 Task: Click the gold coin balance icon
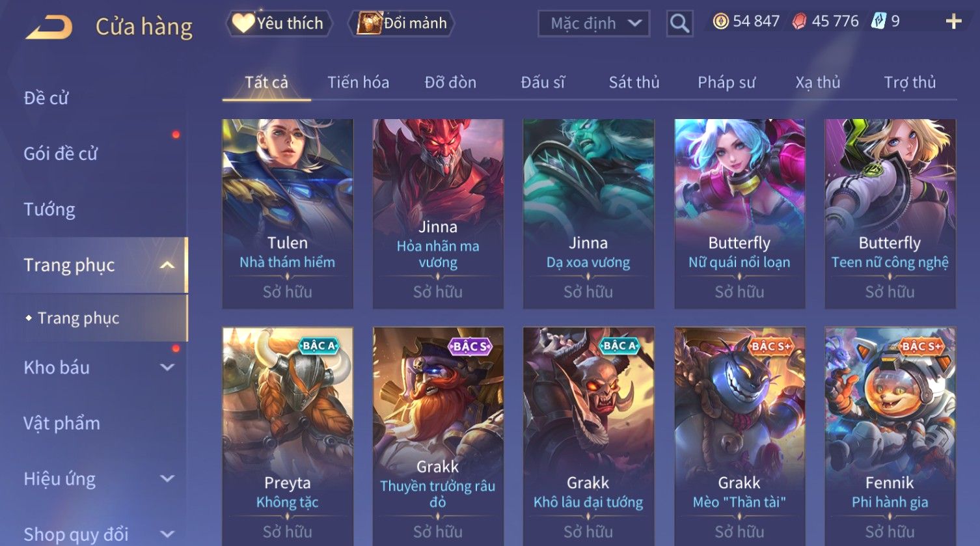click(720, 22)
